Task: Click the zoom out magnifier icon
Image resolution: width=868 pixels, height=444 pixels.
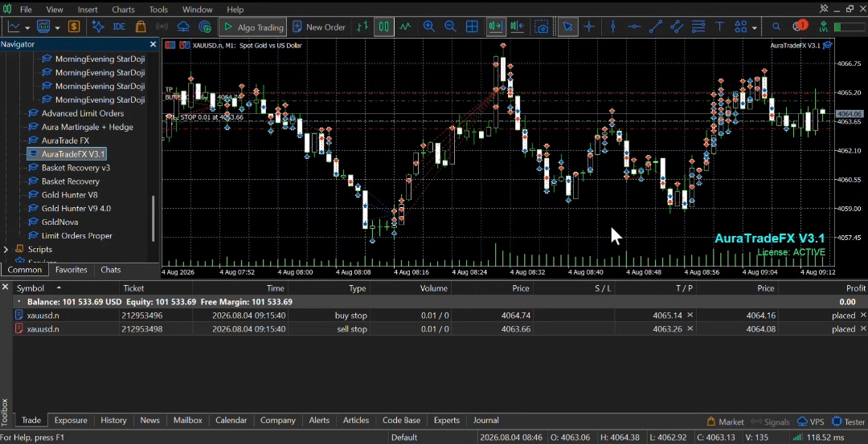Action: pyautogui.click(x=450, y=26)
